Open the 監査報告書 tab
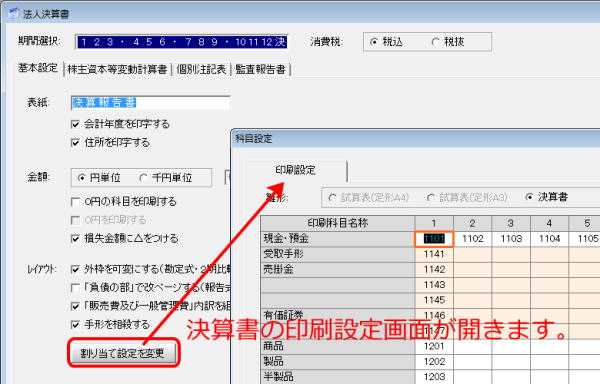The width and height of the screenshot is (600, 384). pos(261,69)
